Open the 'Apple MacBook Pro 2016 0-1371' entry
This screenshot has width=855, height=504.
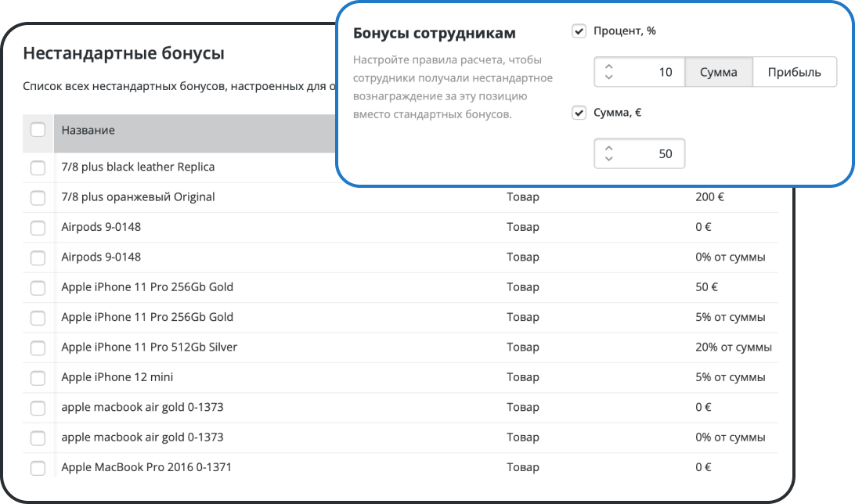pyautogui.click(x=146, y=467)
